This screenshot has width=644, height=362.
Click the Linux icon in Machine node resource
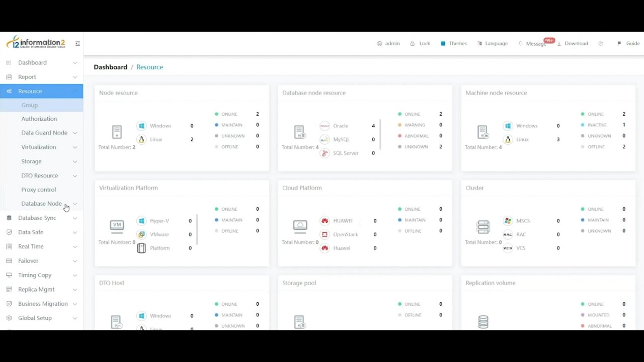(x=508, y=139)
